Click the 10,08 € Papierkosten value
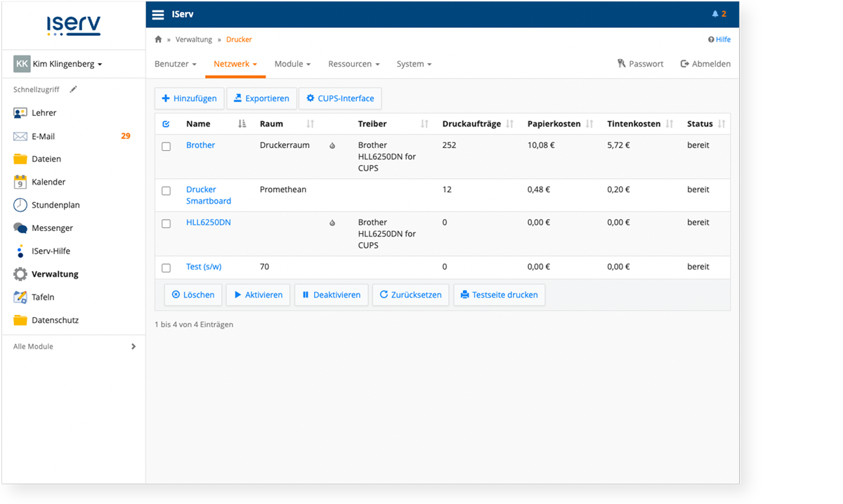Screen dimensions: 843x504 pos(541,145)
